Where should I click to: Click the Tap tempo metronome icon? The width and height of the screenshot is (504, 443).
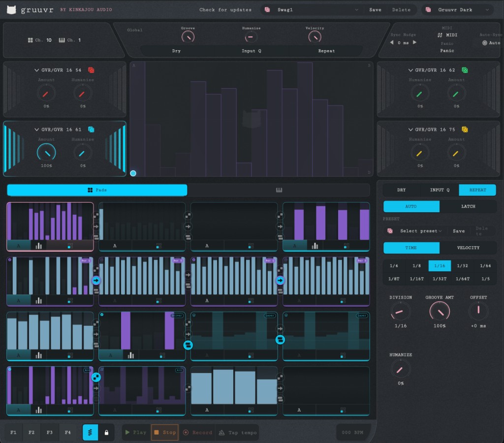pyautogui.click(x=221, y=432)
